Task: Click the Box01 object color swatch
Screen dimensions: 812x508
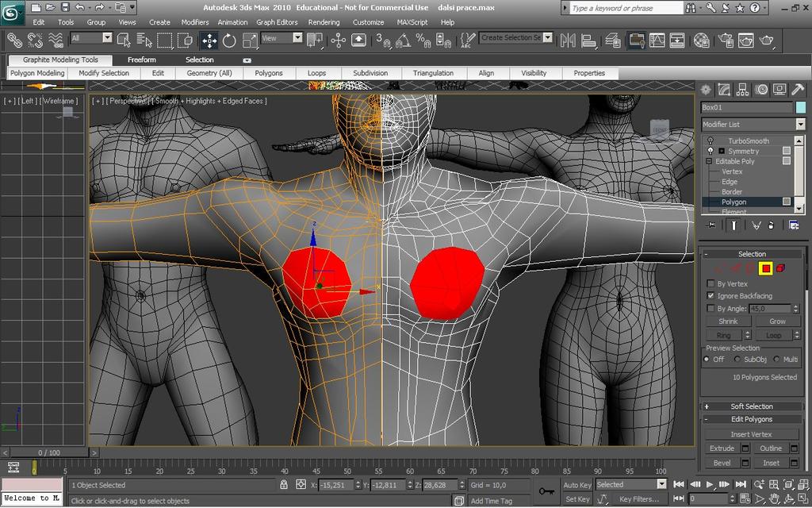Action: 801,107
